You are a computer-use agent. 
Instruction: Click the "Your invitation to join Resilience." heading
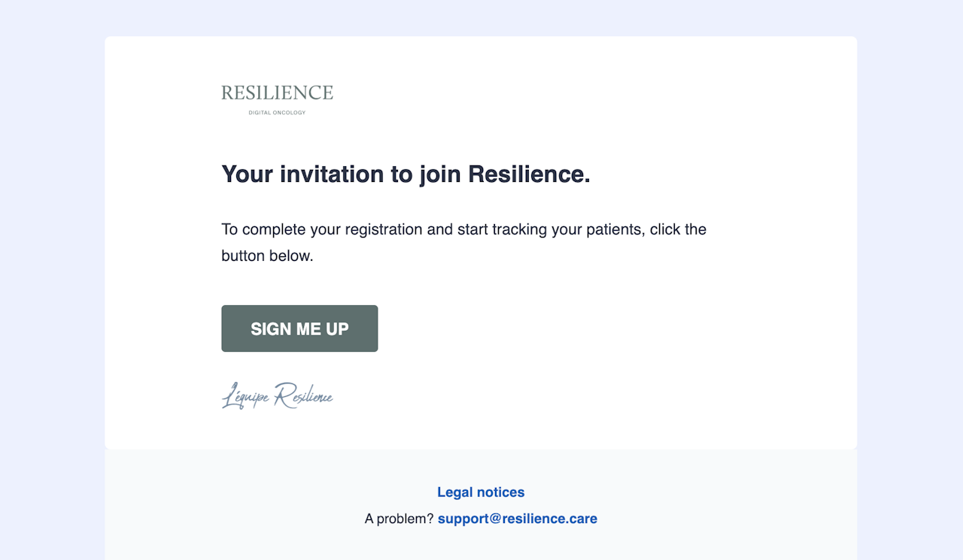click(x=406, y=174)
